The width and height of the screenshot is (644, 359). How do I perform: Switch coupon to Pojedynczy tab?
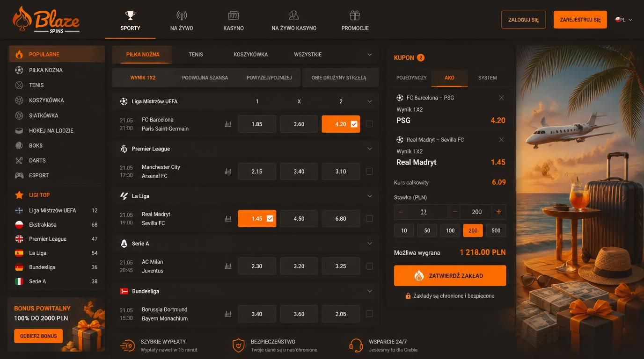(411, 78)
